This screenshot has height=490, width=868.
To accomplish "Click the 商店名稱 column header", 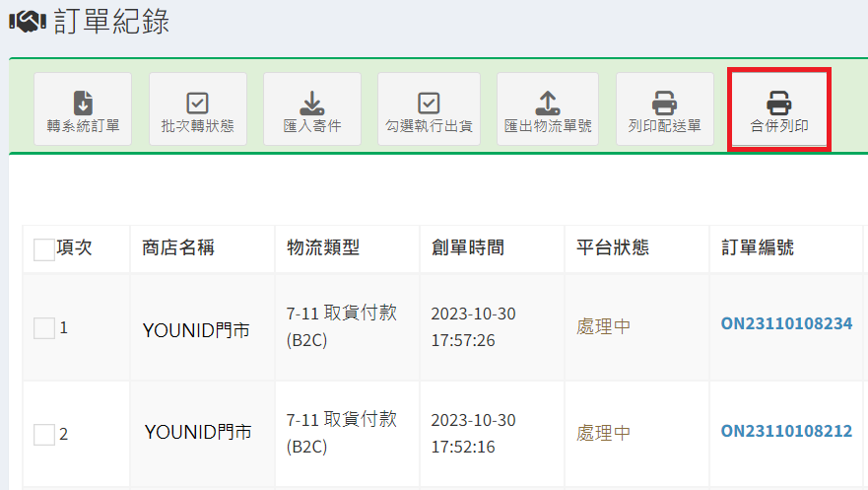I will tap(178, 248).
